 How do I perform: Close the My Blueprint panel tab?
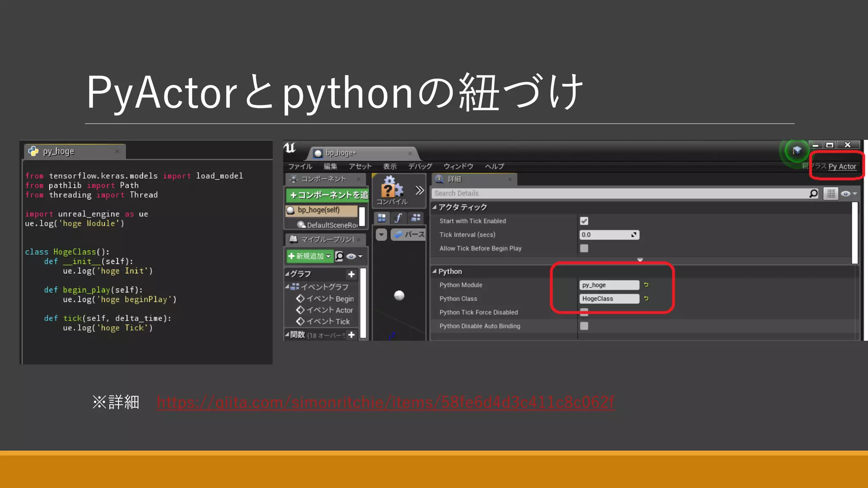359,239
